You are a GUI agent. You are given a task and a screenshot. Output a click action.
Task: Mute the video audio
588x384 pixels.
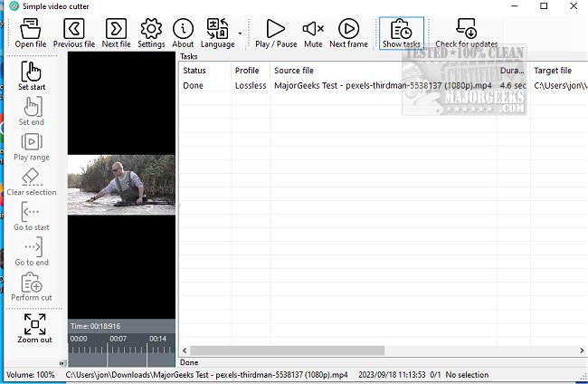(x=313, y=33)
